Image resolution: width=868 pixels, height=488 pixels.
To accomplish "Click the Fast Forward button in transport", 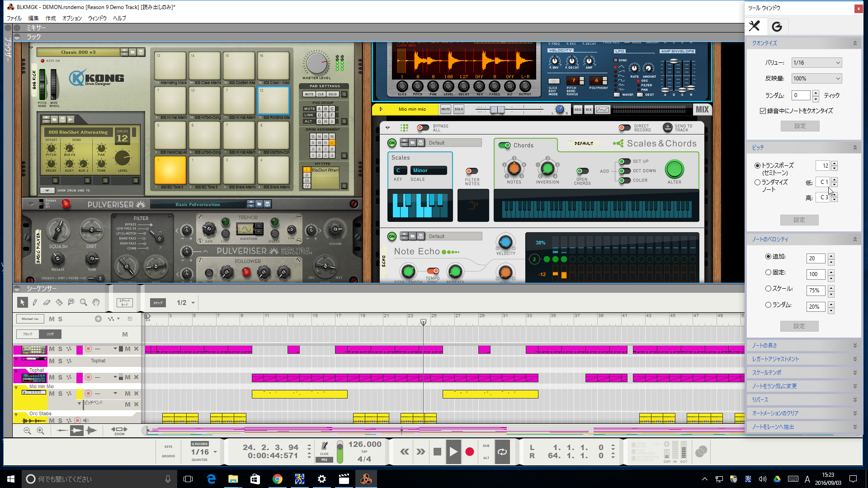I will pyautogui.click(x=421, y=451).
